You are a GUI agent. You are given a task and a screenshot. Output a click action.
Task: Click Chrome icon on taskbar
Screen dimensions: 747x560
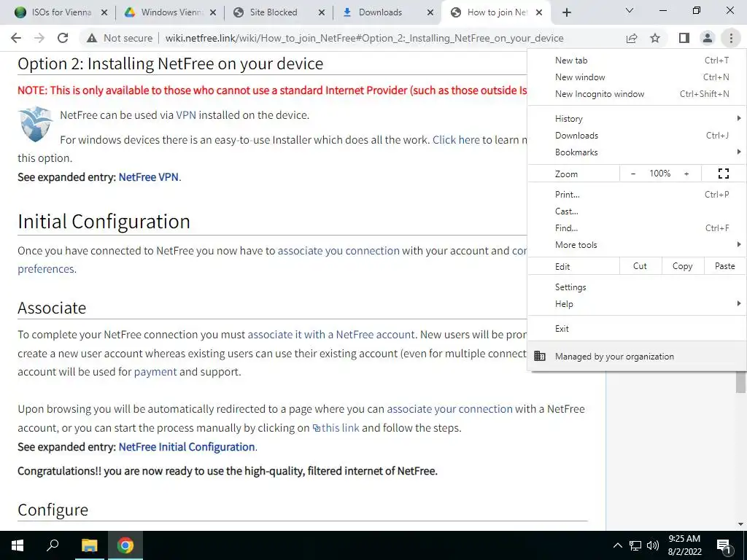pyautogui.click(x=125, y=545)
